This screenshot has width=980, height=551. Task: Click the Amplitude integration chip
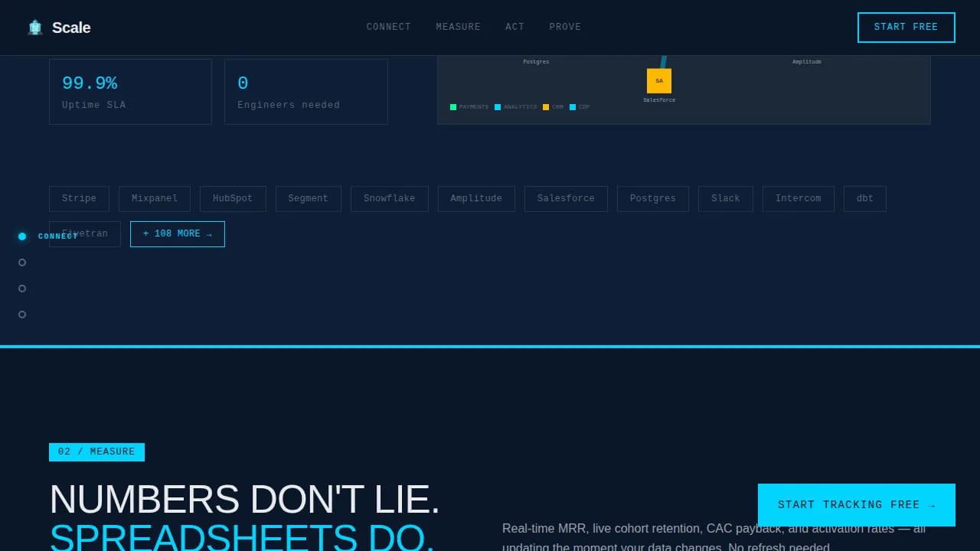476,199
